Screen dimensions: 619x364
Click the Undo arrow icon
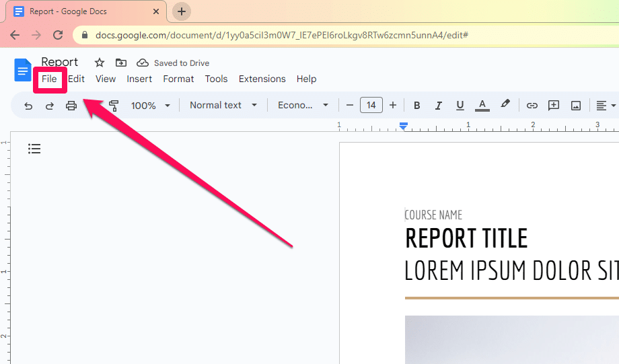(x=28, y=106)
